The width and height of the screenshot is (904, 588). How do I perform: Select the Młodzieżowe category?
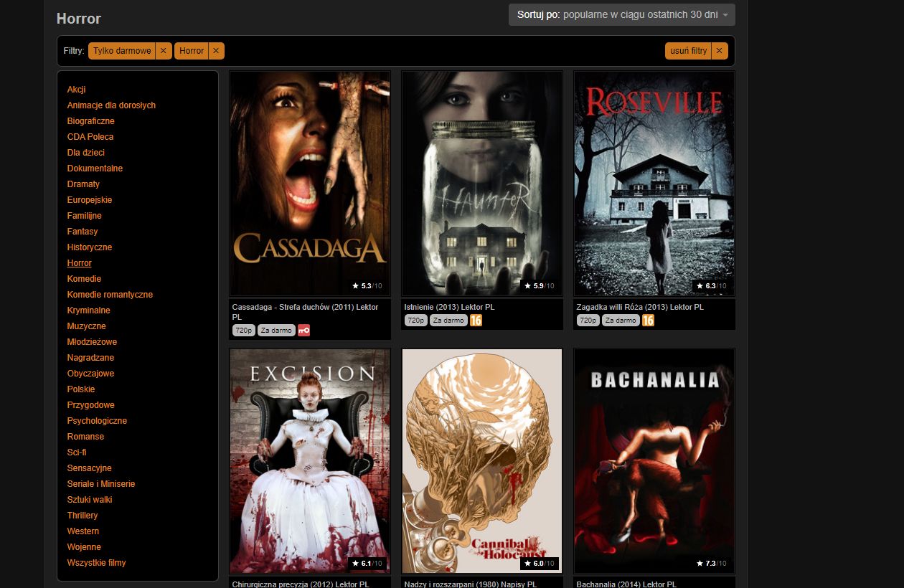[92, 342]
